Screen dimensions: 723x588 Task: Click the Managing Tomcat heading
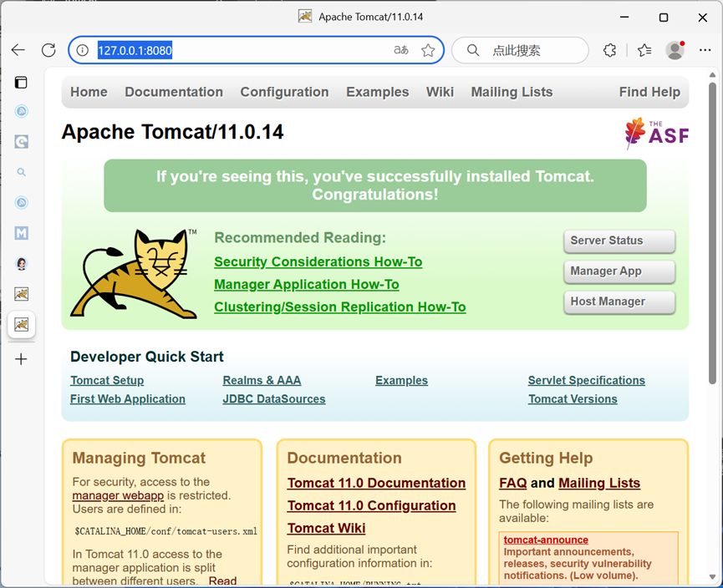pyautogui.click(x=139, y=458)
